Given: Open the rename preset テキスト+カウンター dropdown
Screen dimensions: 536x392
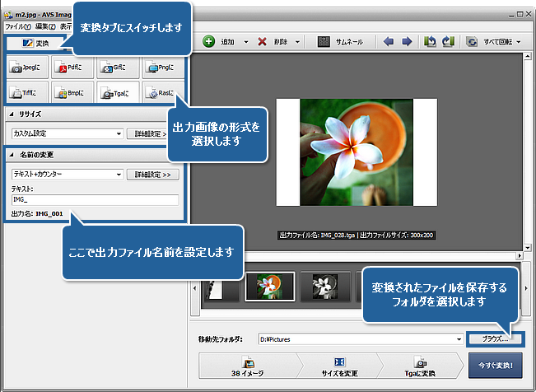Looking at the screenshot, I should 119,175.
